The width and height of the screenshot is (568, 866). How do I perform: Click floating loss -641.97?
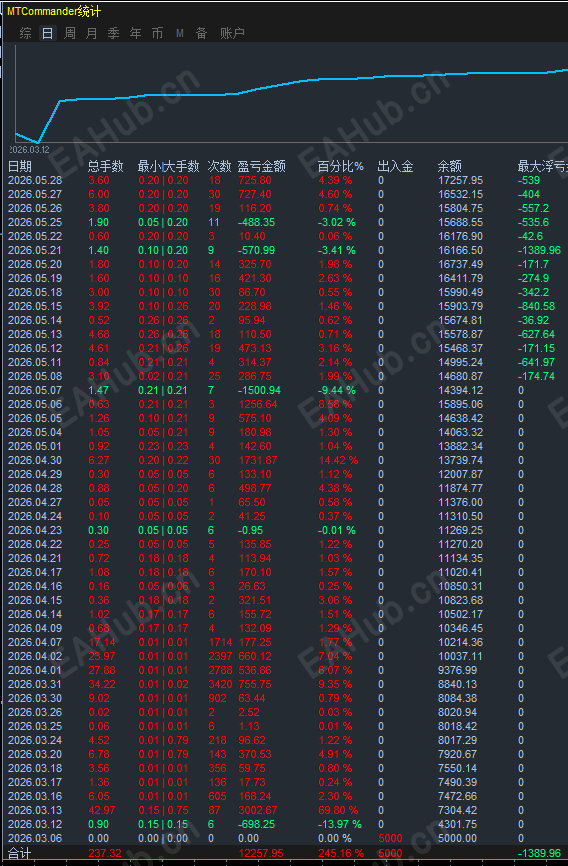(x=536, y=362)
